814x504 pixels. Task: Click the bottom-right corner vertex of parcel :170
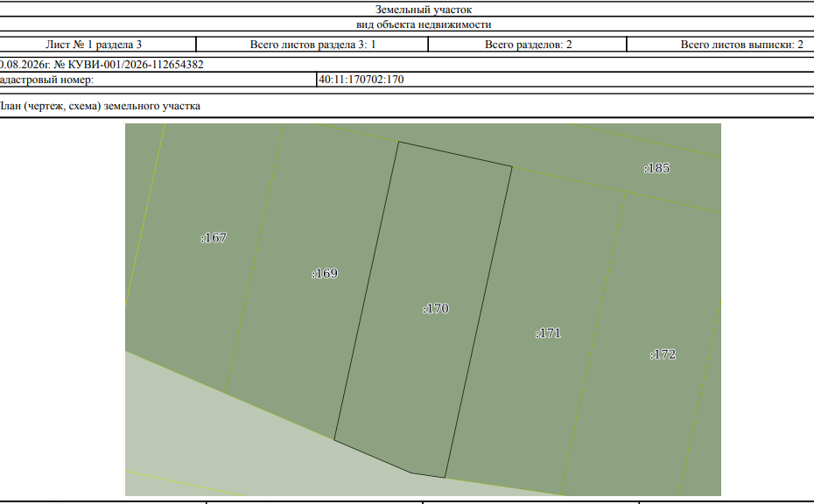pyautogui.click(x=445, y=478)
